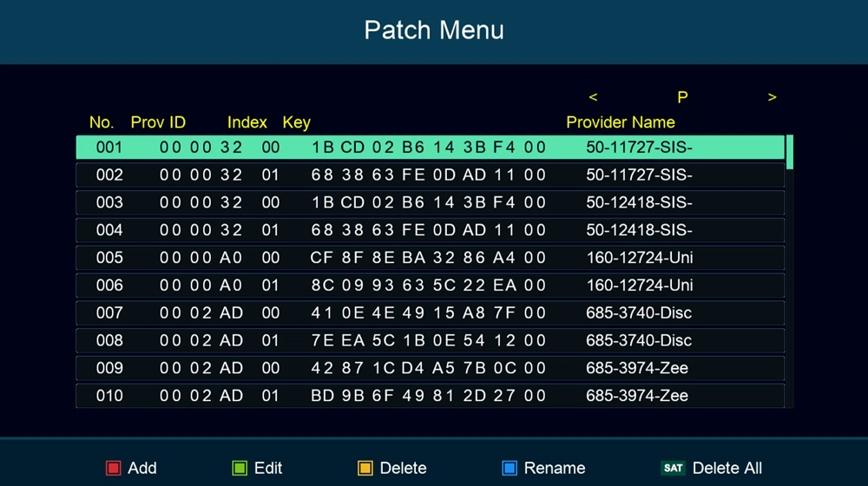Click the SAT Delete All icon
The image size is (868, 486).
pos(673,469)
